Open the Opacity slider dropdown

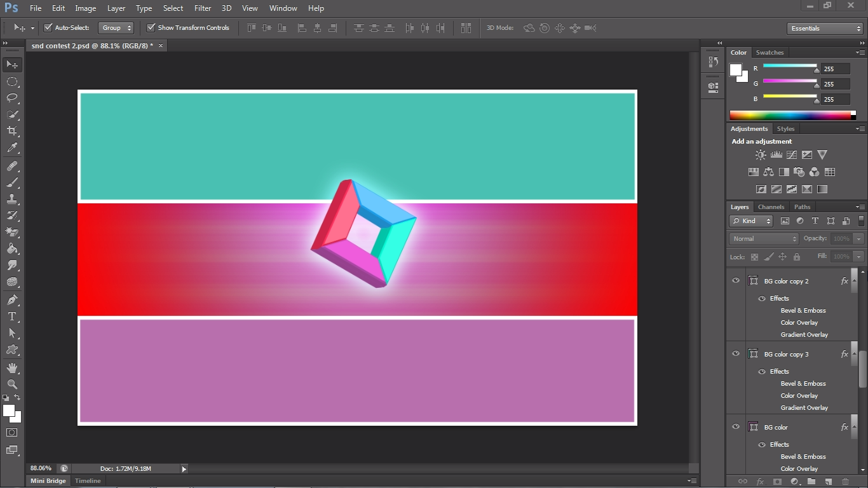859,239
